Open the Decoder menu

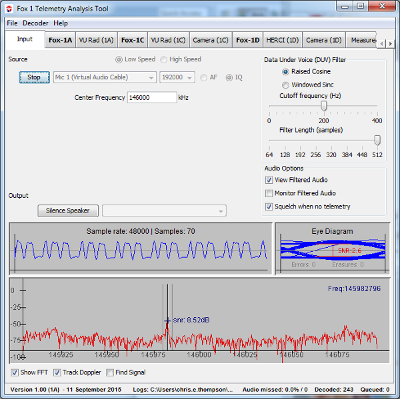[x=35, y=23]
